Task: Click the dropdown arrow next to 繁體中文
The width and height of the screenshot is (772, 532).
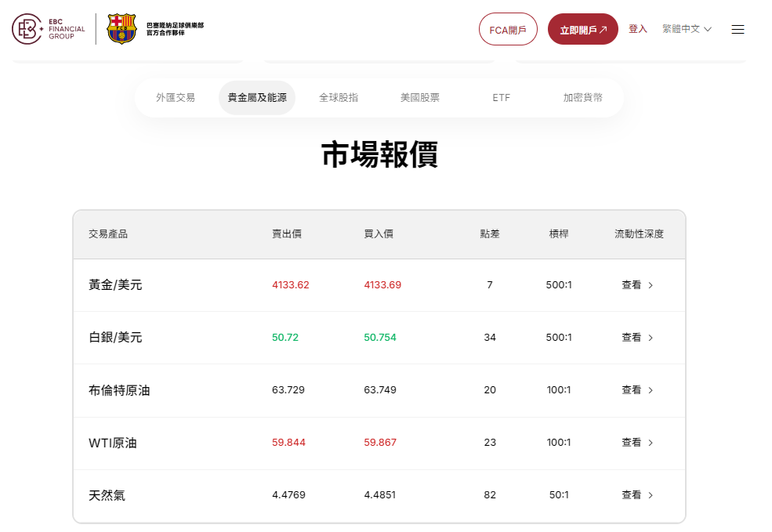Action: tap(709, 28)
